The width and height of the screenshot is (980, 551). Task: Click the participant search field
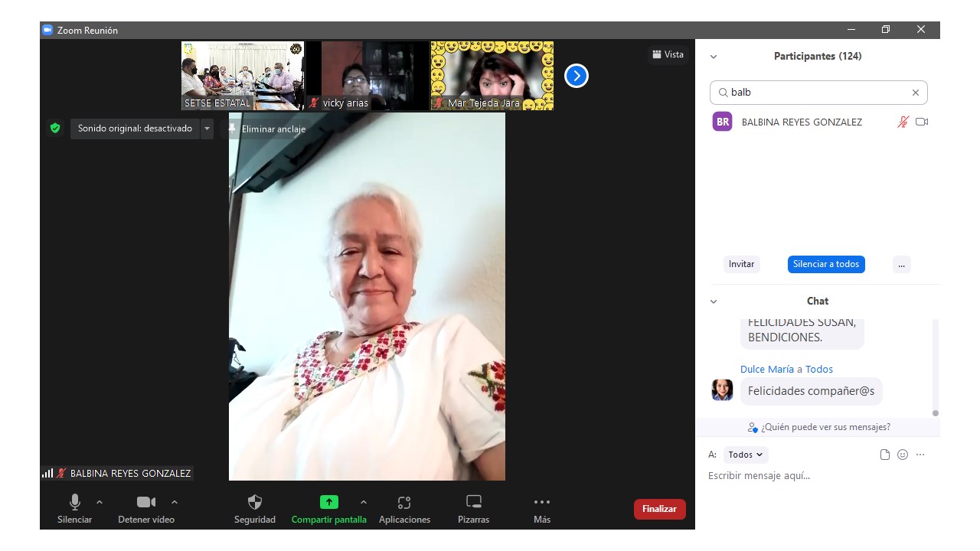click(x=818, y=93)
